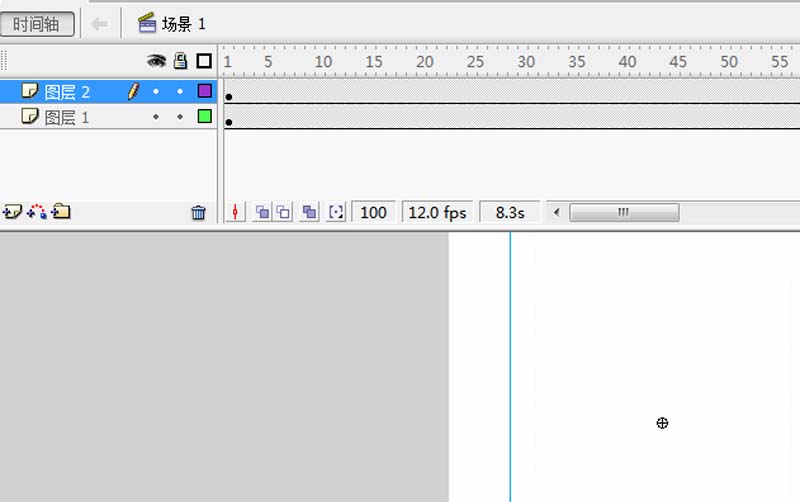Click frame 50 on the timeline ruler
Screen dimensions: 800x502
click(729, 62)
